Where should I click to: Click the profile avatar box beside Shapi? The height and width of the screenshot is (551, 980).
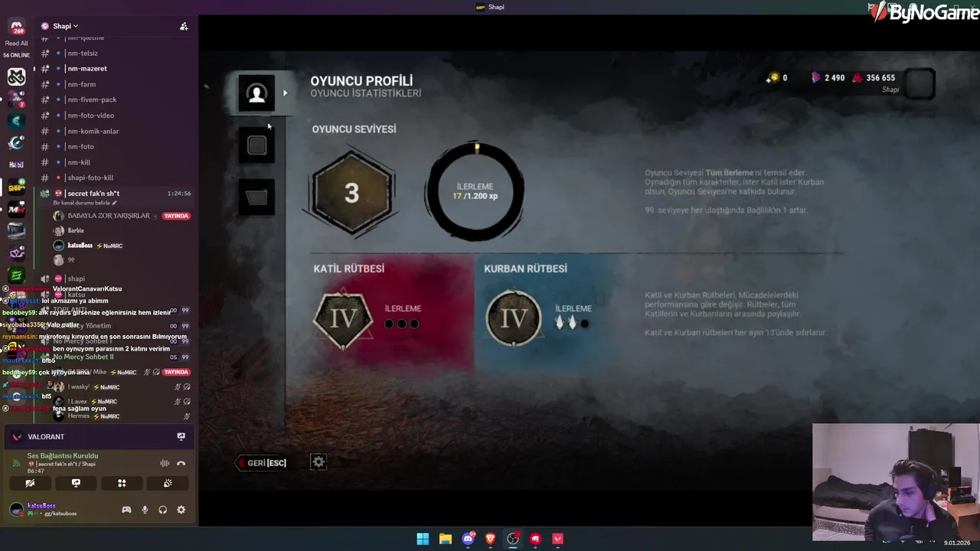920,83
